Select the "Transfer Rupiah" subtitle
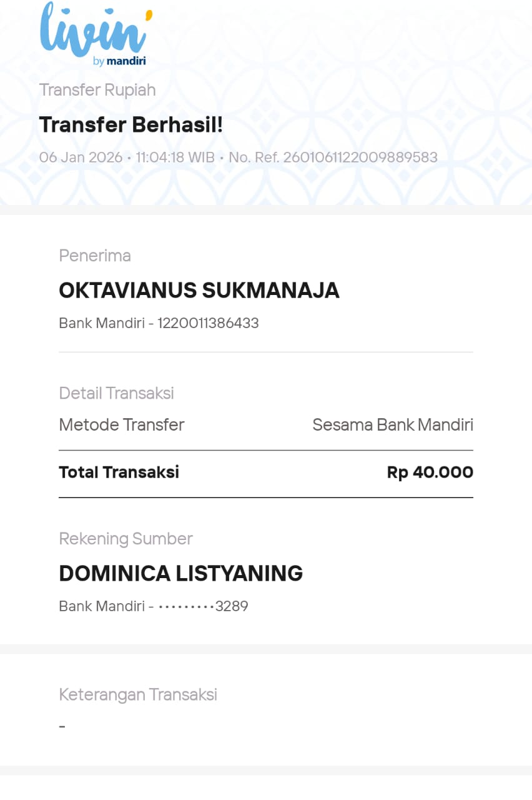This screenshot has height=800, width=532. click(97, 90)
